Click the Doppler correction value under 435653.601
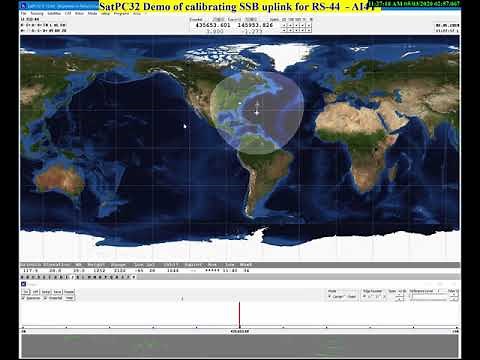The width and height of the screenshot is (480, 360). [215, 31]
